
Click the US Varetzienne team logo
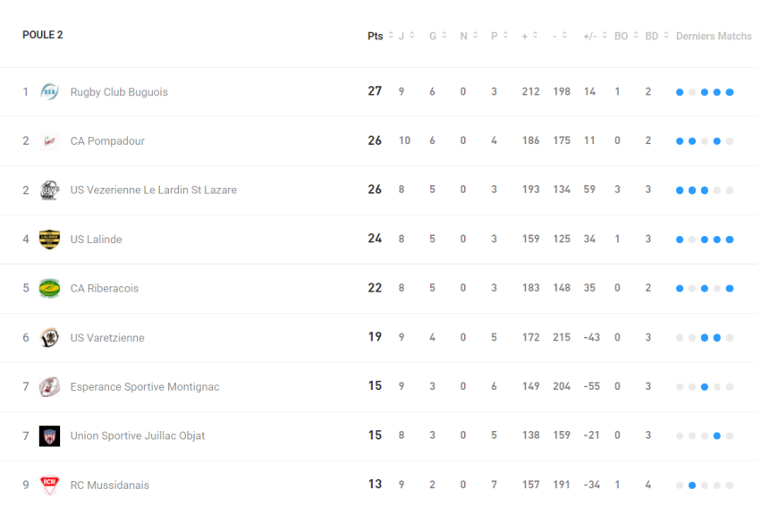[49, 338]
